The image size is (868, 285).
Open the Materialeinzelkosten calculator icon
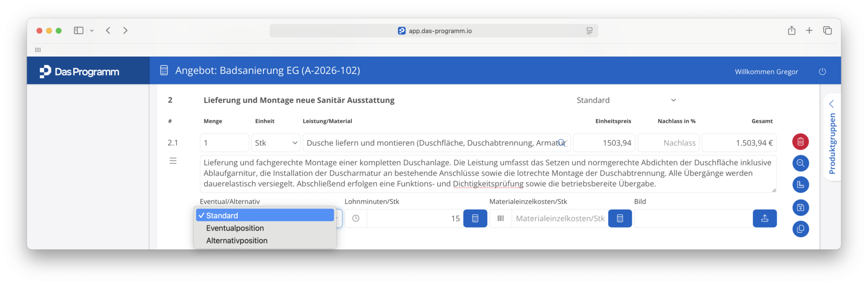pyautogui.click(x=620, y=219)
